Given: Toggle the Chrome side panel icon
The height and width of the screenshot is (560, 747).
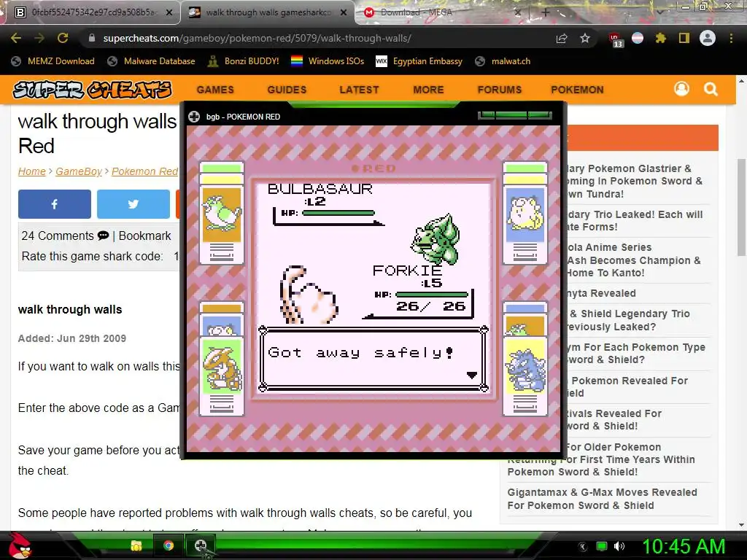Looking at the screenshot, I should [x=684, y=38].
